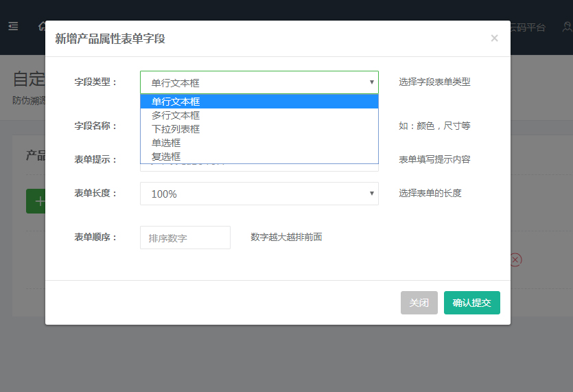Click the 确认提交 button
This screenshot has height=392, width=573.
471,303
